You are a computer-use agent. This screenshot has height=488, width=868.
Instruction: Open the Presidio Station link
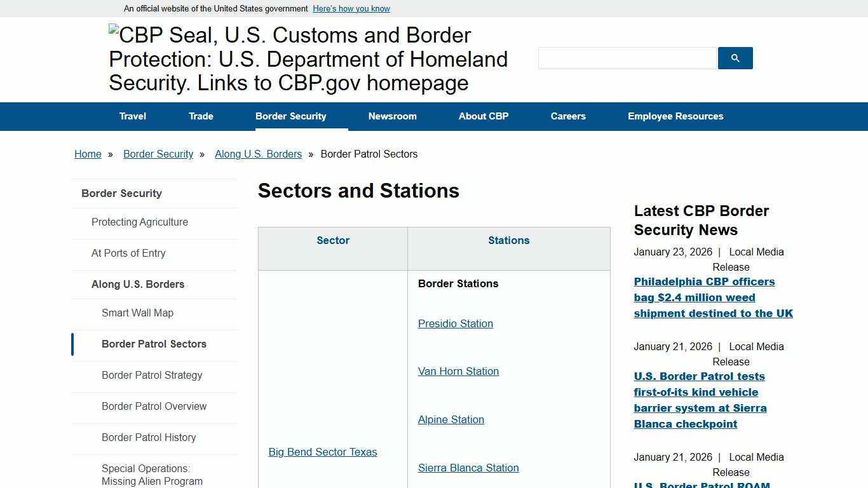455,323
